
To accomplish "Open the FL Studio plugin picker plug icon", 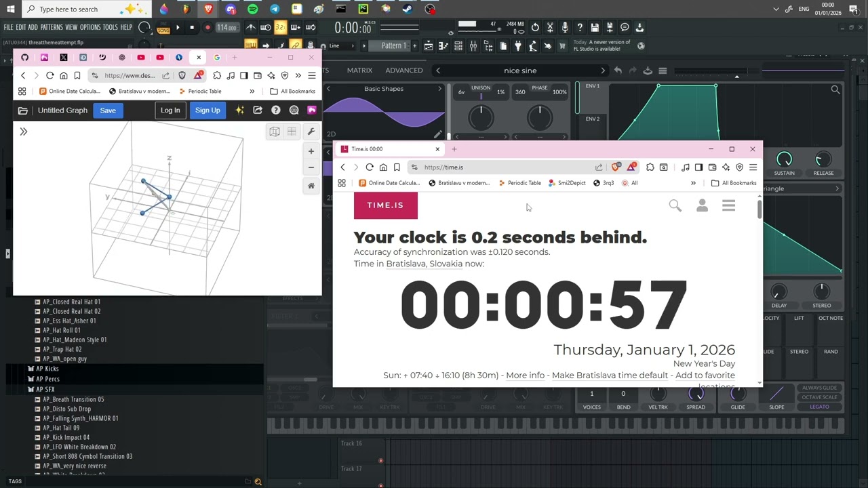I will click(518, 46).
